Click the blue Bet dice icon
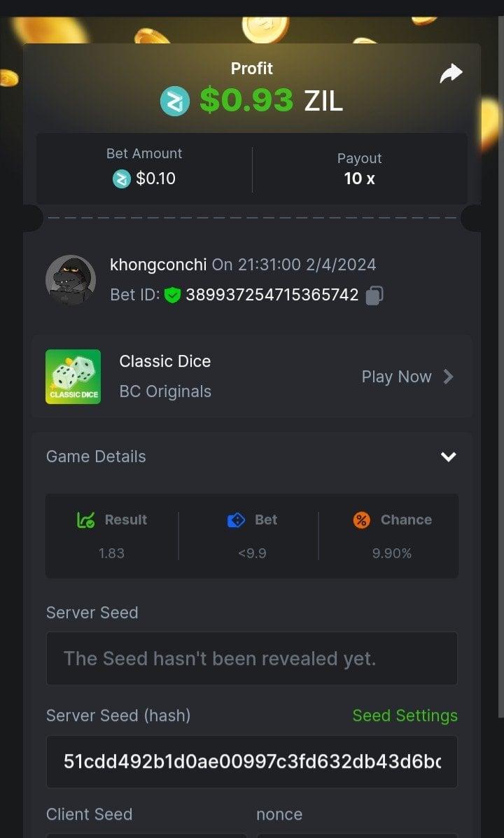The image size is (504, 838). point(237,520)
